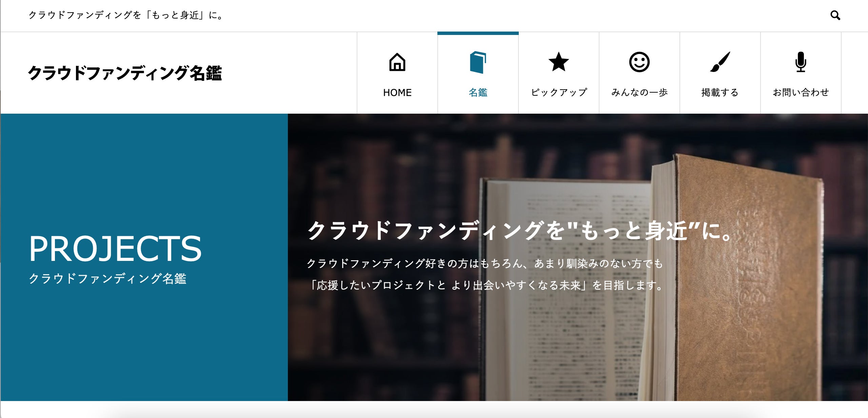The image size is (868, 418).
Task: Click the smiley face みんなの一歩 icon
Action: (639, 62)
